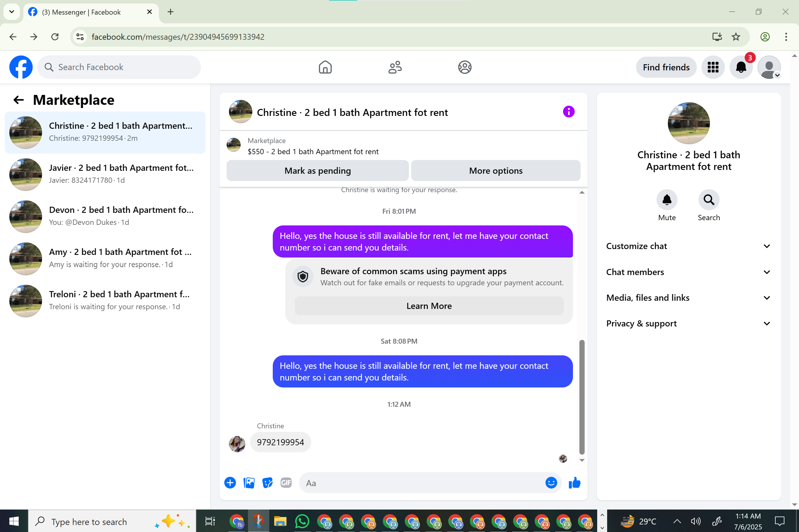Open the sticker picker icon
Image resolution: width=799 pixels, height=532 pixels.
[267, 483]
